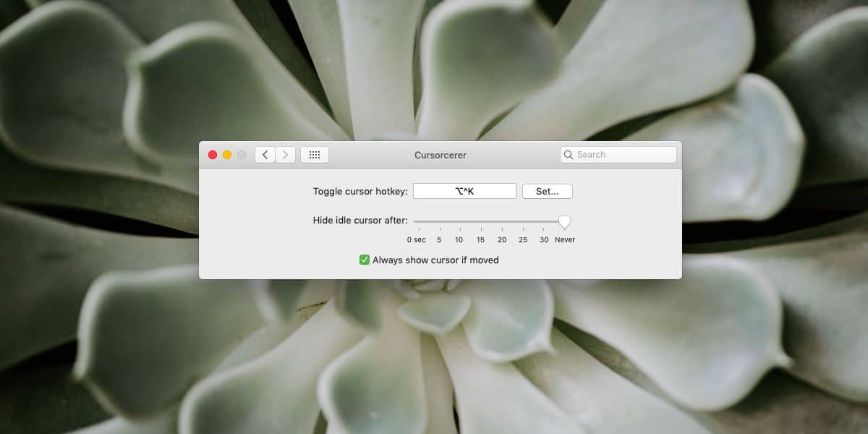Image resolution: width=868 pixels, height=434 pixels.
Task: Click the 30 second mark below the slider
Action: (x=543, y=239)
